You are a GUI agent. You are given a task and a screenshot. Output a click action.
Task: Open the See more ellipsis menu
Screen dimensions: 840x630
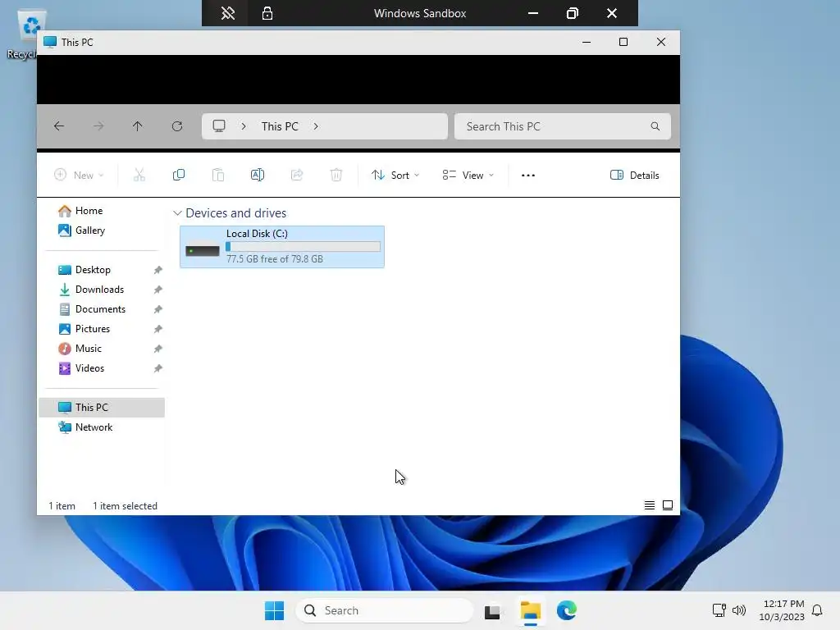(528, 176)
